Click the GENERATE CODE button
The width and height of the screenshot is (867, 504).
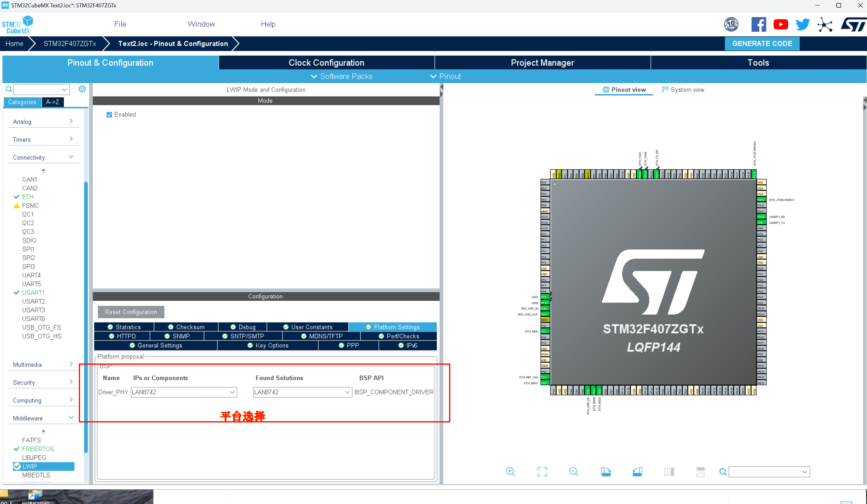(762, 43)
